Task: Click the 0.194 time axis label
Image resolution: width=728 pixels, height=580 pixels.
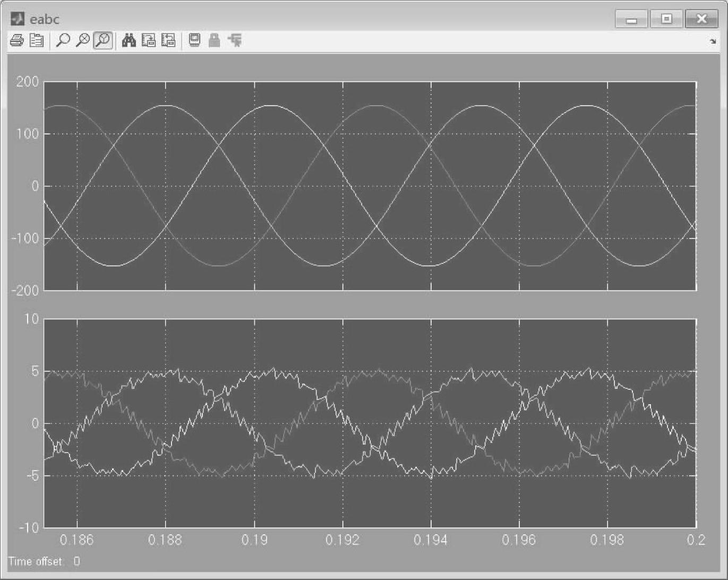Action: (431, 540)
